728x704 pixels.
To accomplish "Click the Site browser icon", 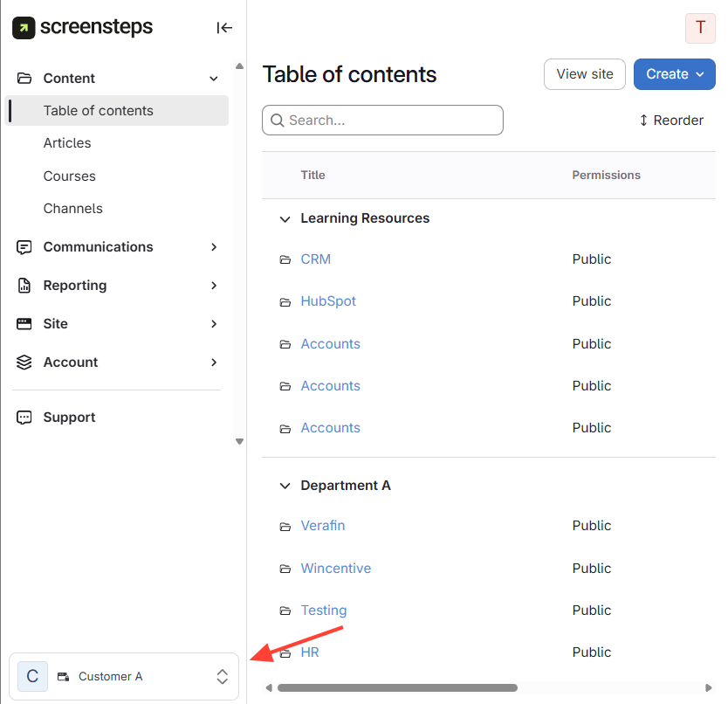I will click(x=24, y=324).
